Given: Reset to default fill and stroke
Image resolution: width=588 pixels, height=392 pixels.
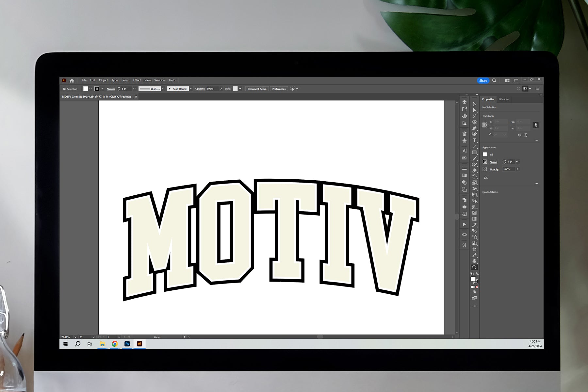Looking at the screenshot, I should click(x=472, y=274).
